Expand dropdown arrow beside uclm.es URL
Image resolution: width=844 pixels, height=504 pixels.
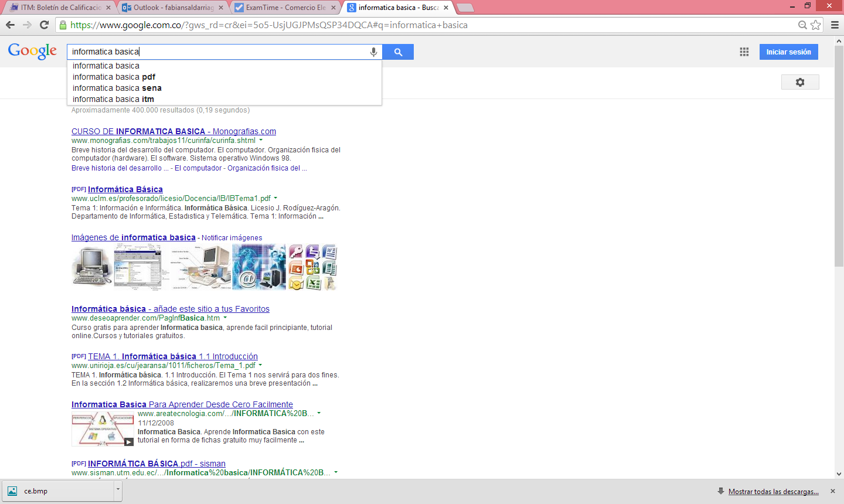275,199
